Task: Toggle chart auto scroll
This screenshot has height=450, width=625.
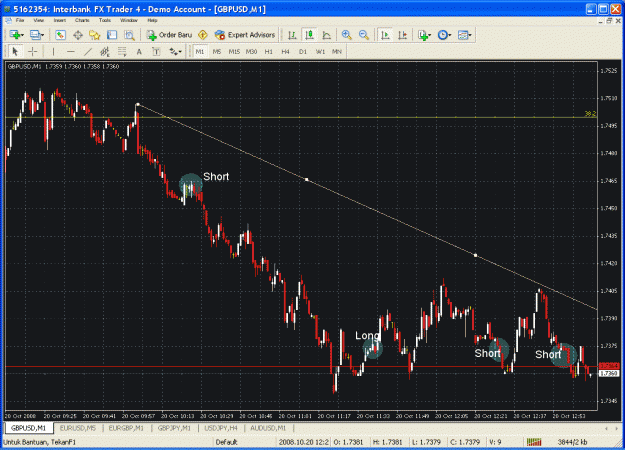Action: click(385, 35)
